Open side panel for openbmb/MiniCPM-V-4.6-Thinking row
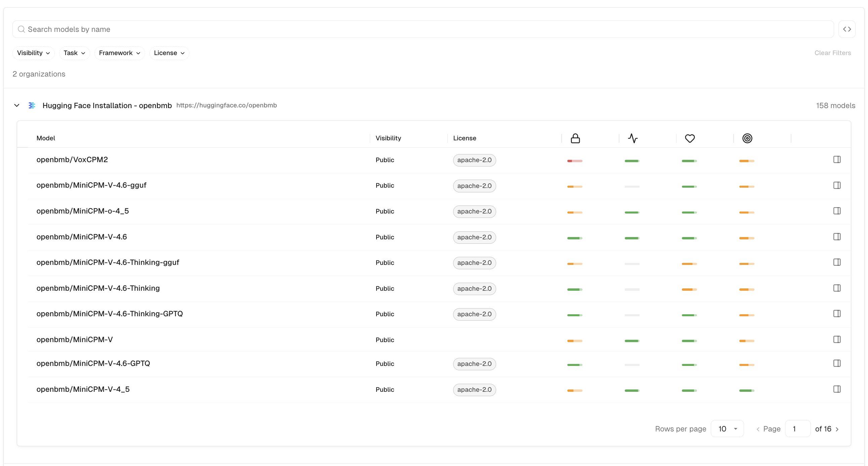 [837, 288]
